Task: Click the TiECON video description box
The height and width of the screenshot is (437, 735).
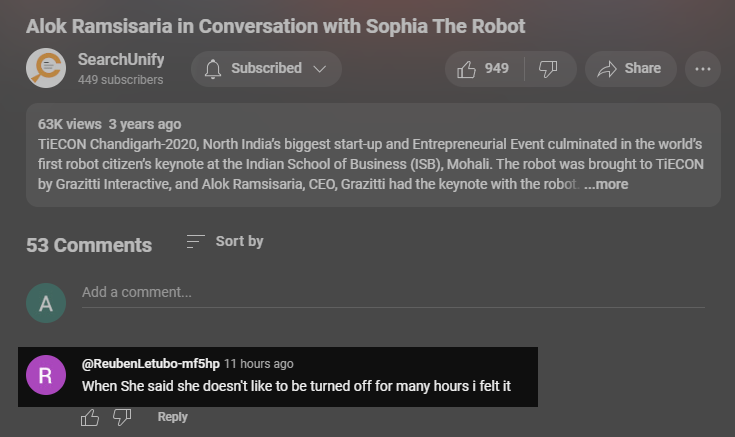Action: click(372, 154)
